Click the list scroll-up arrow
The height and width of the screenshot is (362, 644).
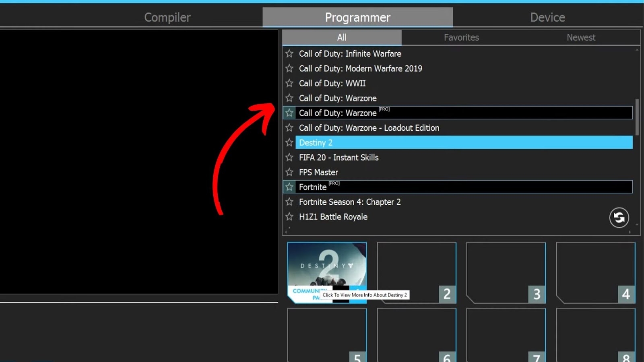[637, 50]
